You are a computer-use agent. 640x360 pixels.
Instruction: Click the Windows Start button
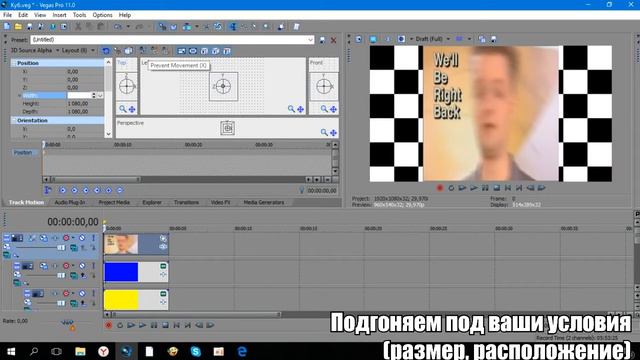(x=11, y=351)
